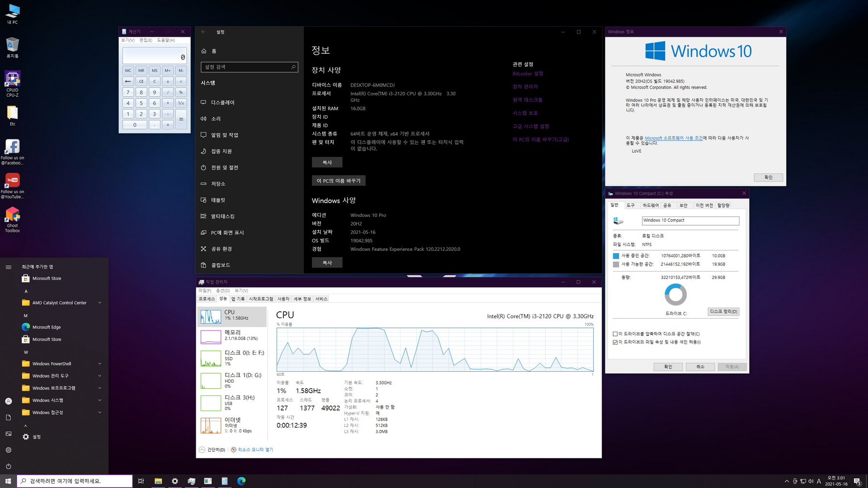
Task: Click the 고급 시스템 설정 link
Action: 531,126
